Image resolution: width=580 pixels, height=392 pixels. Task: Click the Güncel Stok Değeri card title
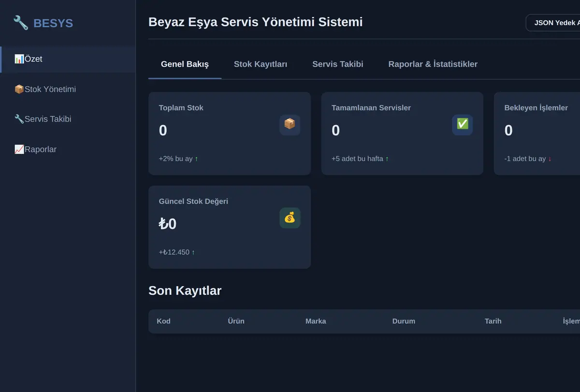point(193,201)
